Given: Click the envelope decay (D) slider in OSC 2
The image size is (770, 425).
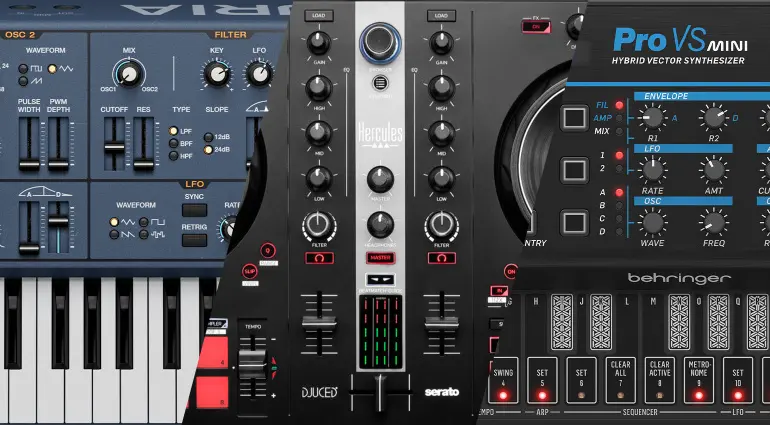Looking at the screenshot, I should click(x=58, y=221).
